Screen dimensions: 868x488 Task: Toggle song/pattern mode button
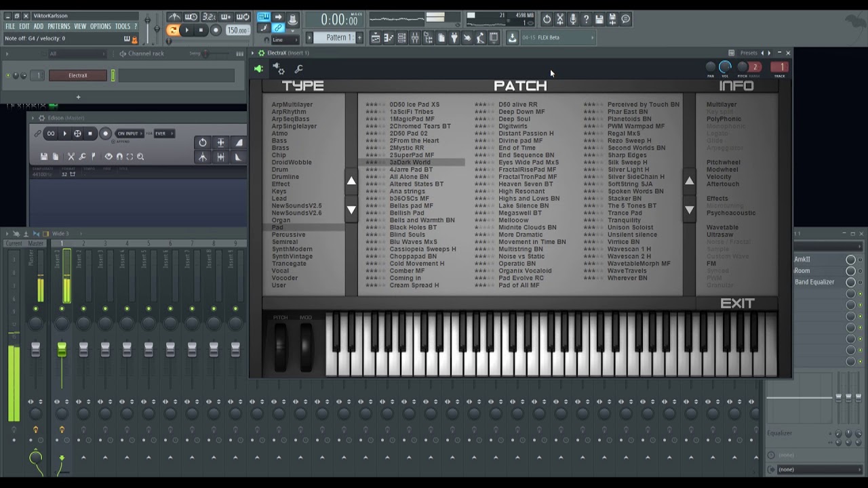point(173,30)
